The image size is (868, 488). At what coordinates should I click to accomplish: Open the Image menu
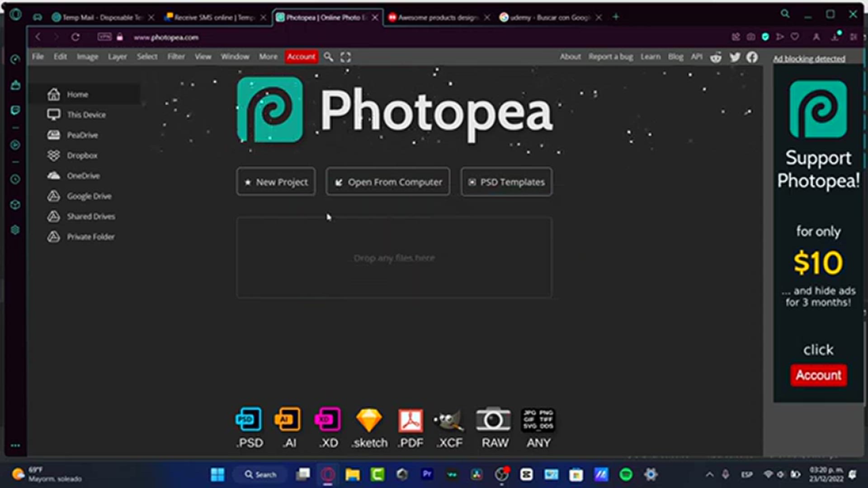87,56
